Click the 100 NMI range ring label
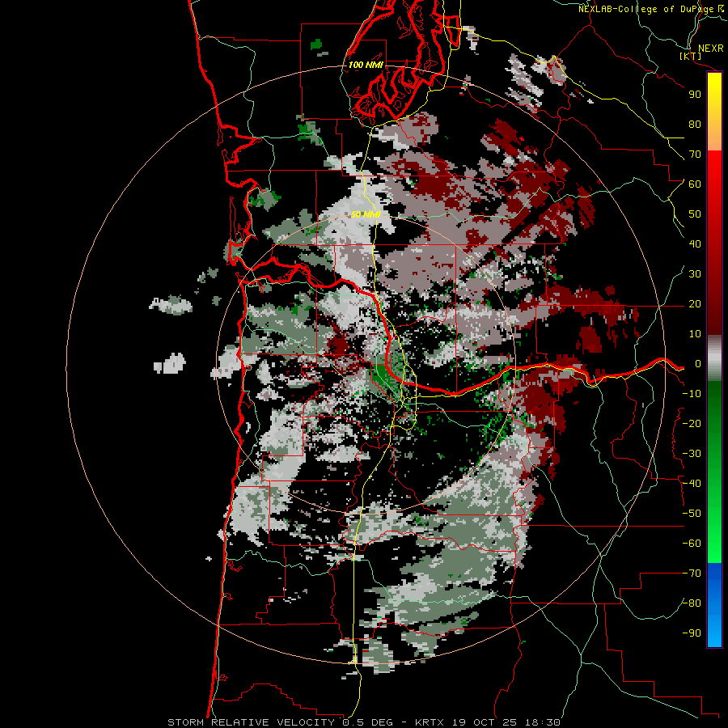 [366, 65]
